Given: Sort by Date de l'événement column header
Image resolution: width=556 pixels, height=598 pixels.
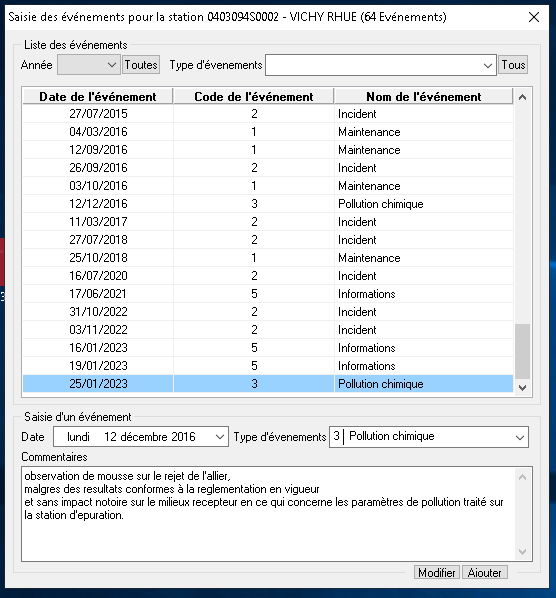Looking at the screenshot, I should pyautogui.click(x=98, y=96).
